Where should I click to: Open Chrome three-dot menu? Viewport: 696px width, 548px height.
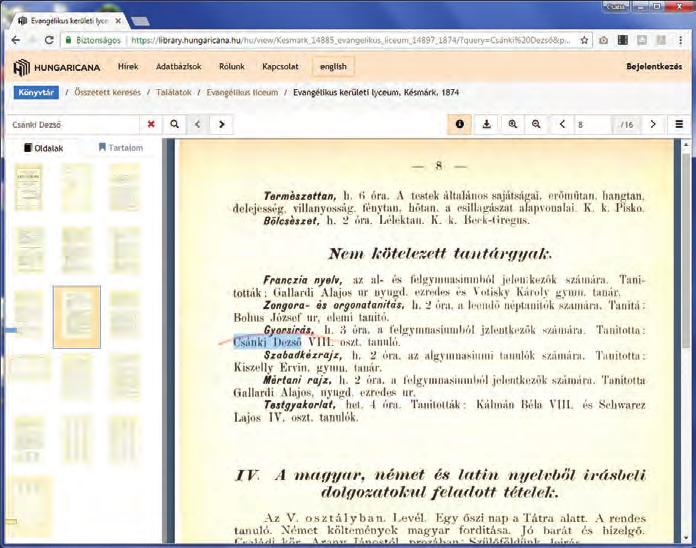click(680, 40)
